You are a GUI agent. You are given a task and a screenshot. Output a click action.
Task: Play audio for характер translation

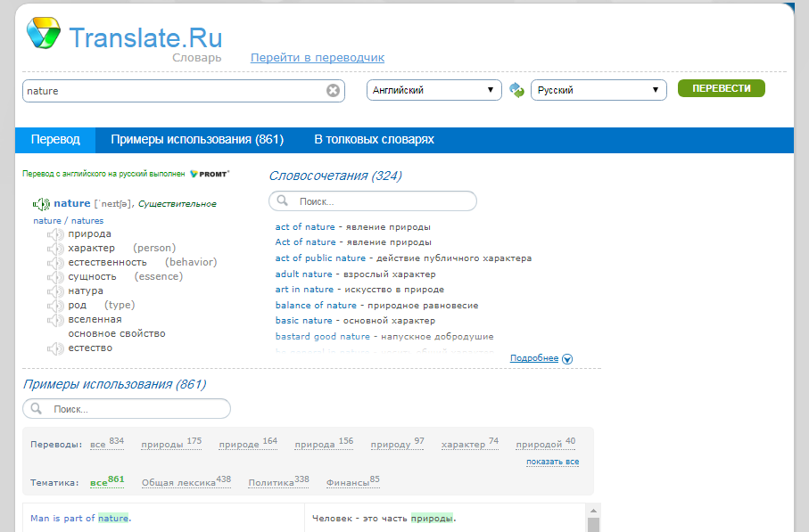[55, 249]
